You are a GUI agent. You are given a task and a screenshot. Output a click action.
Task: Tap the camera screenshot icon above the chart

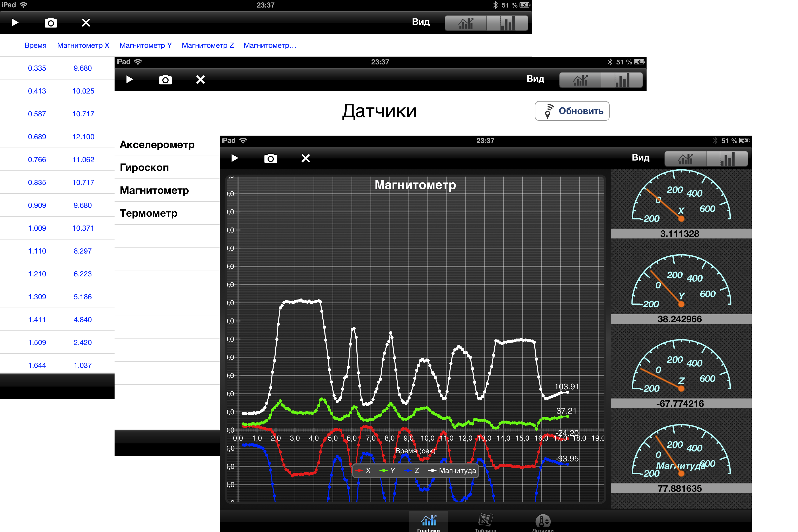tap(270, 158)
